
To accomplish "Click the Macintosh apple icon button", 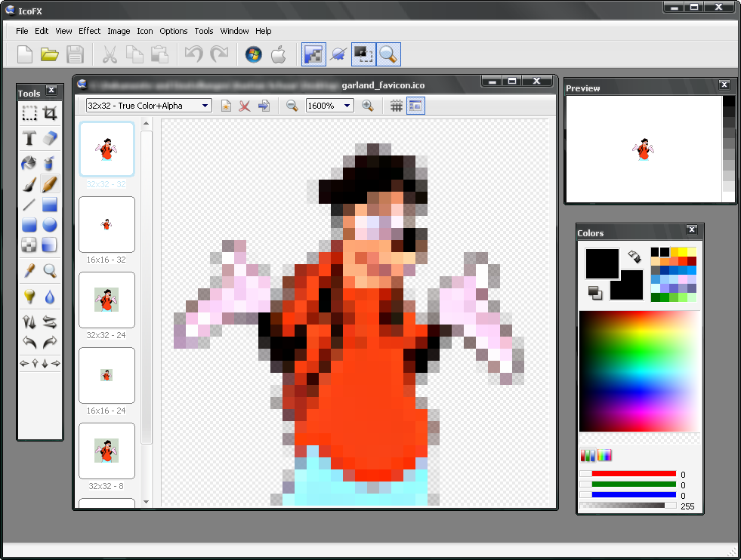I will (277, 54).
